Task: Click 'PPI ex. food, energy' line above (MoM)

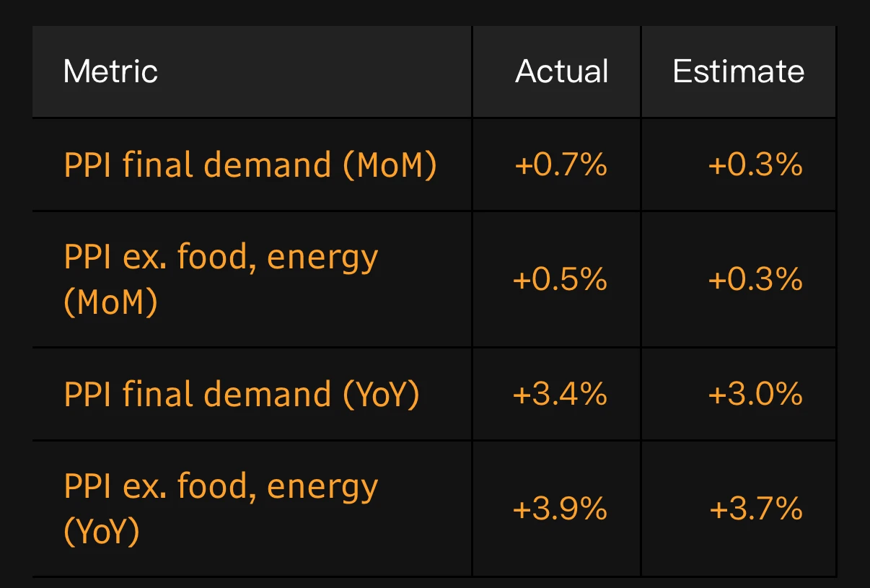Action: pyautogui.click(x=221, y=258)
